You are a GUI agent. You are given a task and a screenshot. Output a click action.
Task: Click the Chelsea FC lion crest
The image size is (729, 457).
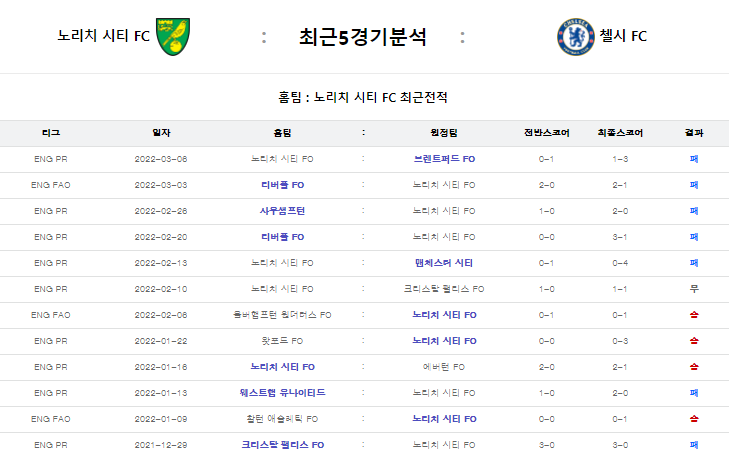[576, 37]
